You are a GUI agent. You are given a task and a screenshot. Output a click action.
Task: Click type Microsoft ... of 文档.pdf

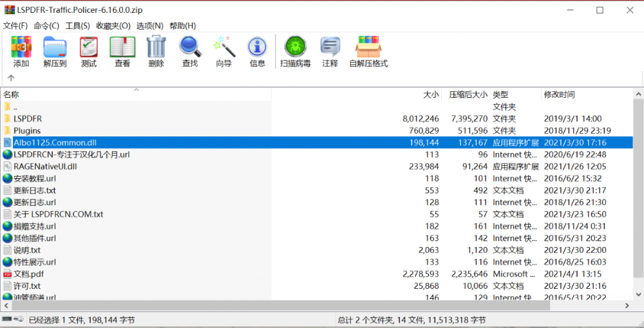pos(514,274)
